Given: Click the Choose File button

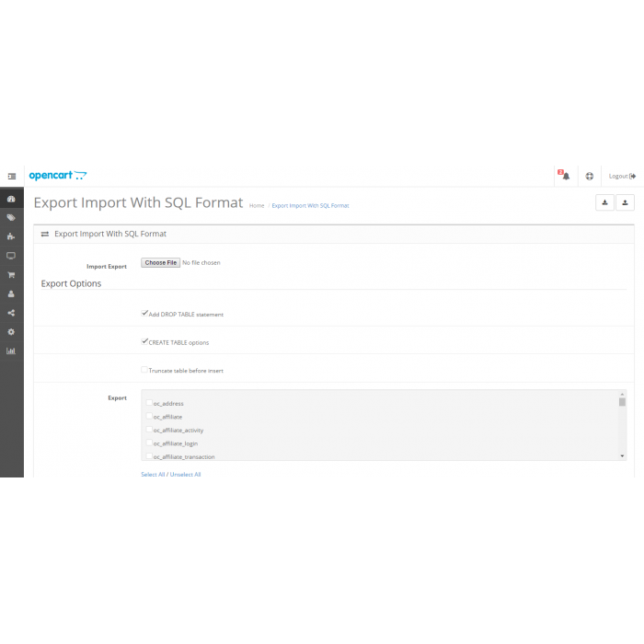Looking at the screenshot, I should tap(160, 262).
